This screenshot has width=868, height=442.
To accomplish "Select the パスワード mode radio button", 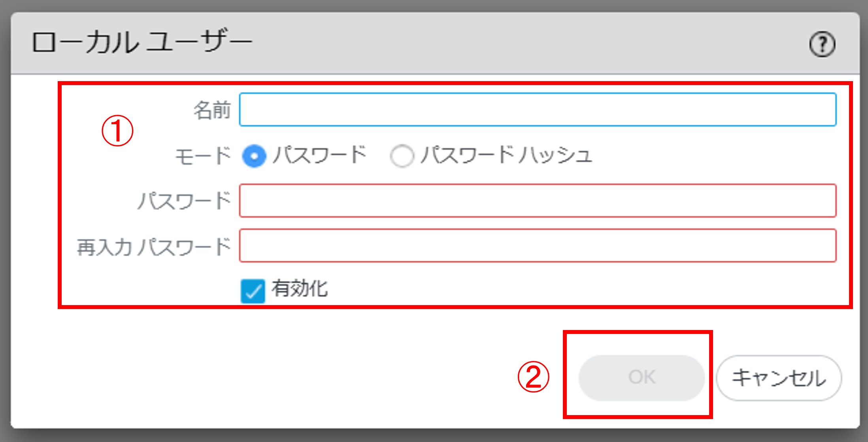I will 254,156.
